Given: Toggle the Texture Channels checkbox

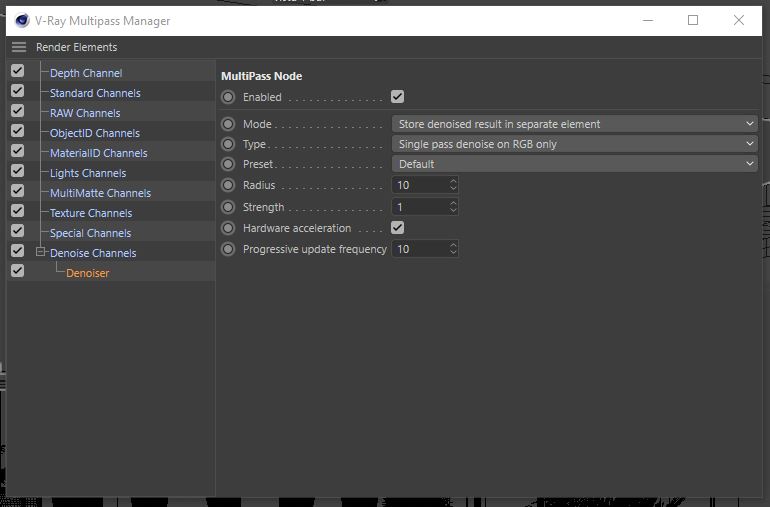Looking at the screenshot, I should (18, 211).
